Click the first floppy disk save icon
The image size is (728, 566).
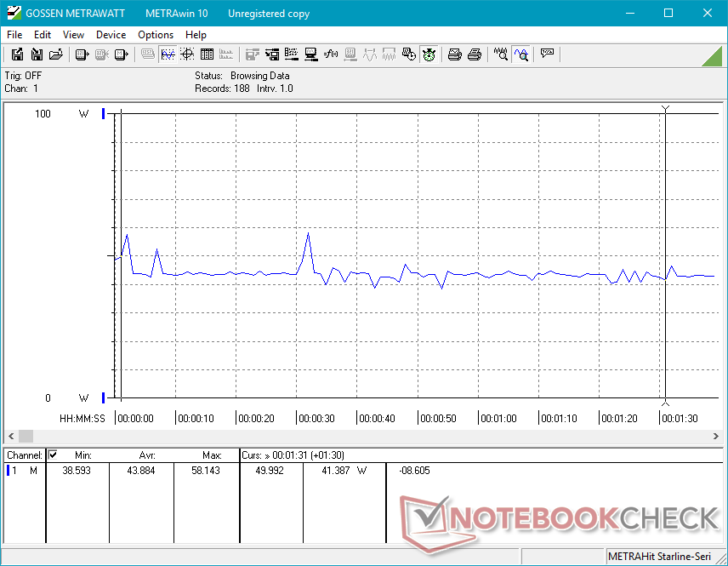point(17,54)
